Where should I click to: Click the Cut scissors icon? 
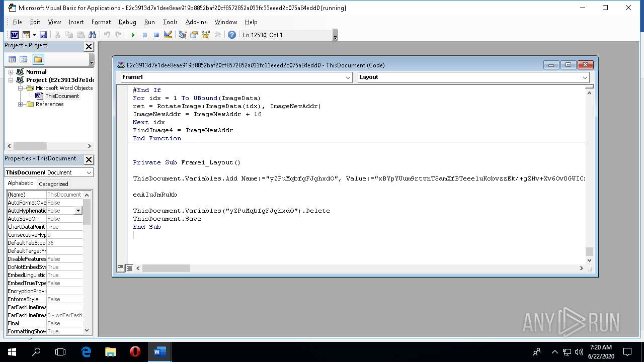click(x=57, y=35)
